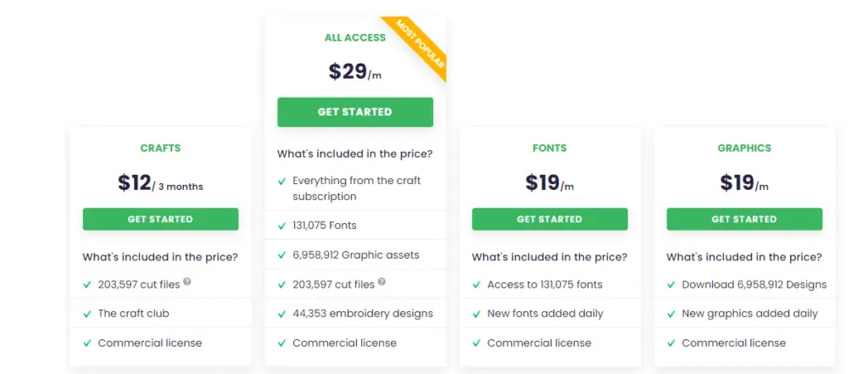Click the $12 / 3 months Crafts price

click(x=160, y=183)
